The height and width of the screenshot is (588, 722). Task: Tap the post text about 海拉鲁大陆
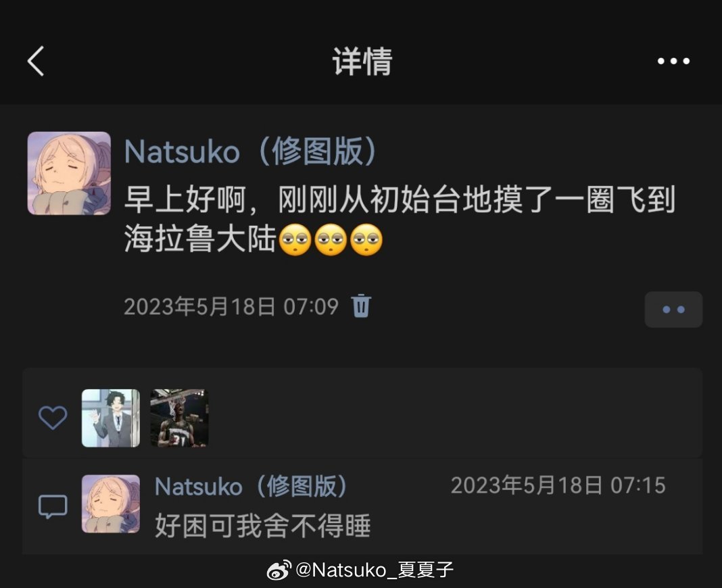pos(400,219)
